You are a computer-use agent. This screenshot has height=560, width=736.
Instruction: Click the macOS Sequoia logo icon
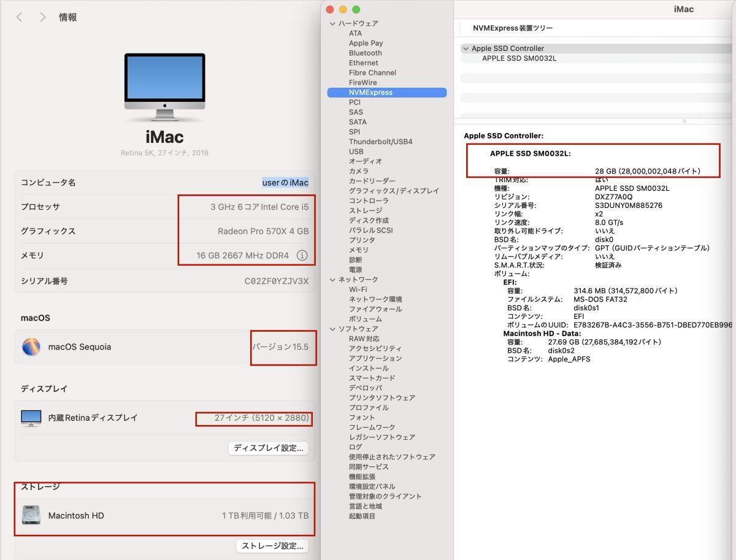click(31, 347)
